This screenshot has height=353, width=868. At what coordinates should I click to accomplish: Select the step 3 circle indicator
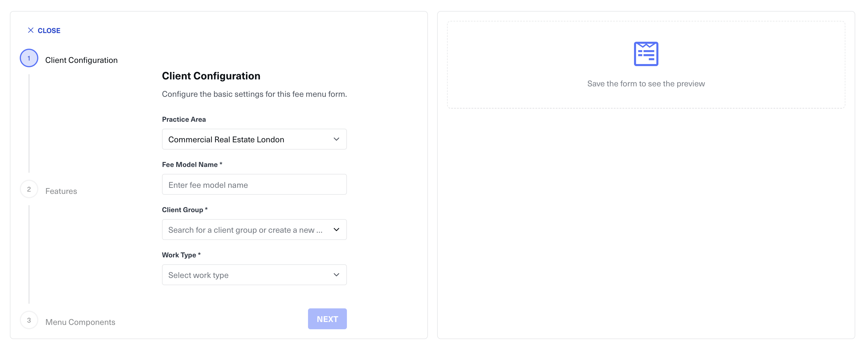click(29, 320)
